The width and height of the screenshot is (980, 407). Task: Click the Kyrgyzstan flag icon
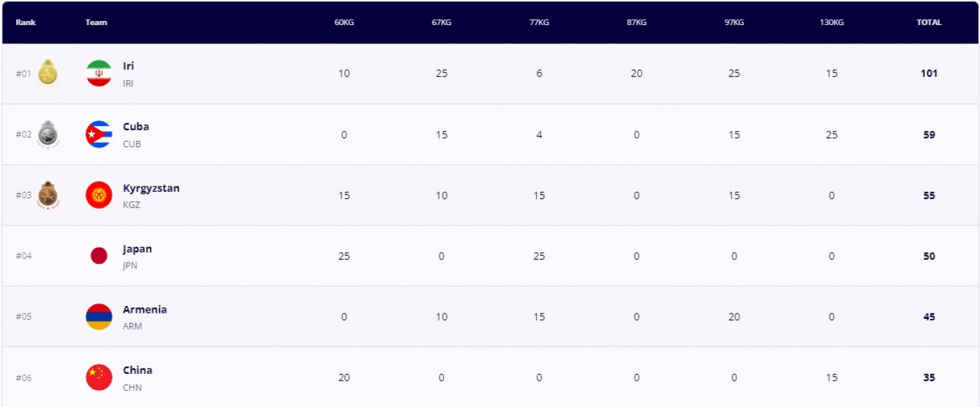[99, 195]
